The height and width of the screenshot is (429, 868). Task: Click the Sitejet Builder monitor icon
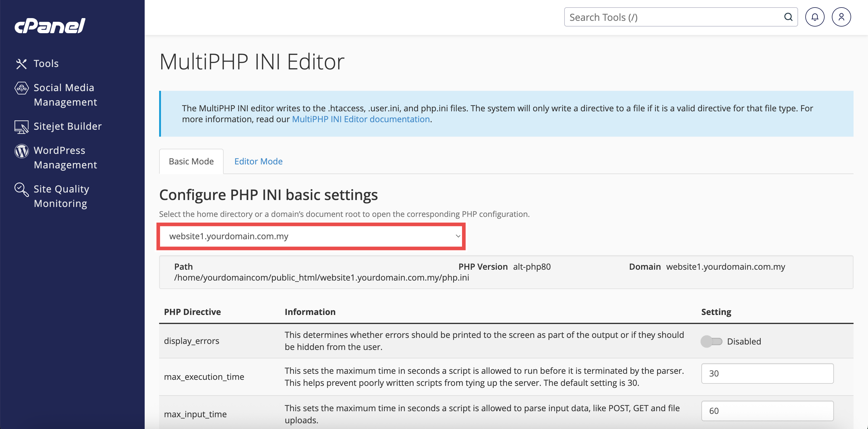point(22,127)
